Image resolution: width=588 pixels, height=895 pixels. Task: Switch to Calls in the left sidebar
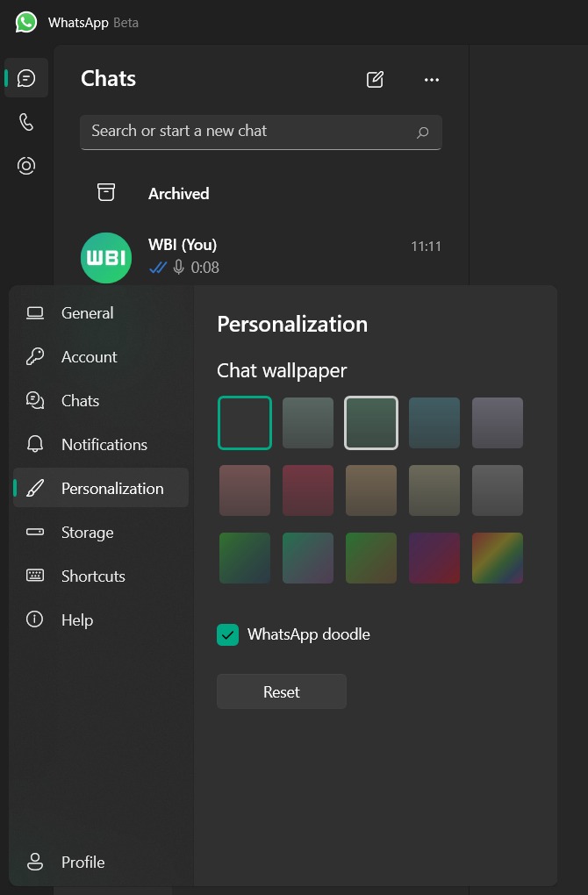pos(26,122)
